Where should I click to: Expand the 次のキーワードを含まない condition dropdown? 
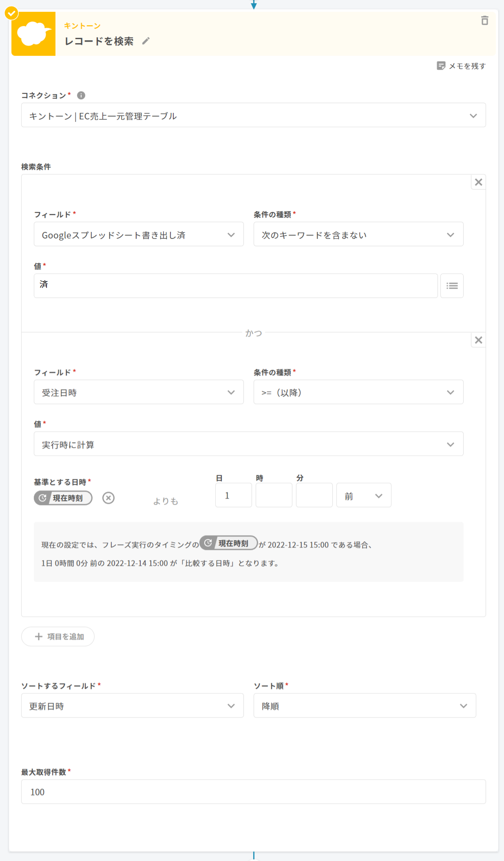(x=358, y=234)
